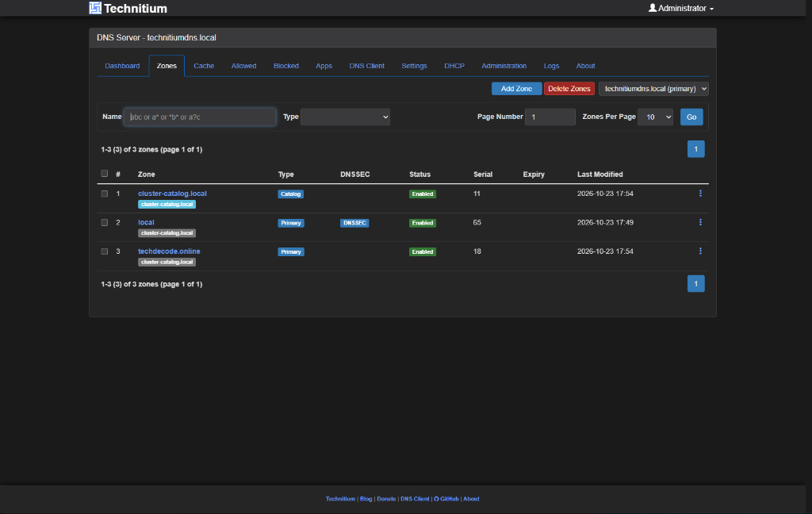This screenshot has height=514, width=812.
Task: Click the Page Number input field
Action: pyautogui.click(x=550, y=117)
